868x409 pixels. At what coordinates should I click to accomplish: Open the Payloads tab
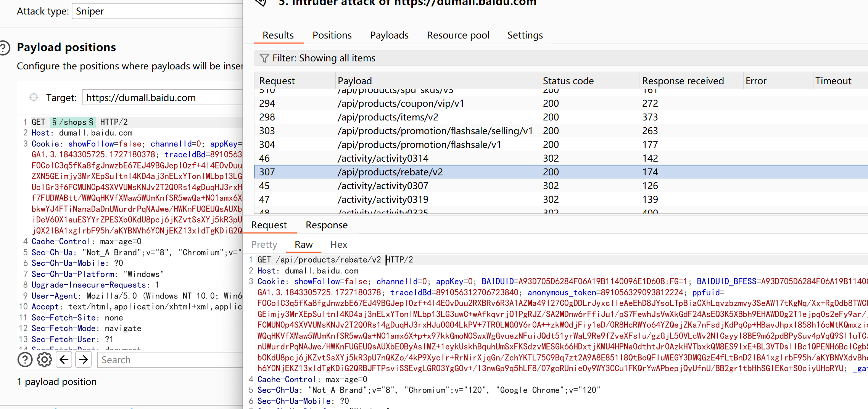point(389,35)
